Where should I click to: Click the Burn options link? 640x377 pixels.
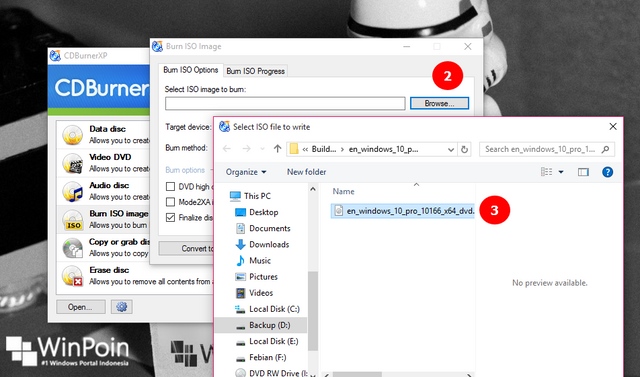(185, 170)
